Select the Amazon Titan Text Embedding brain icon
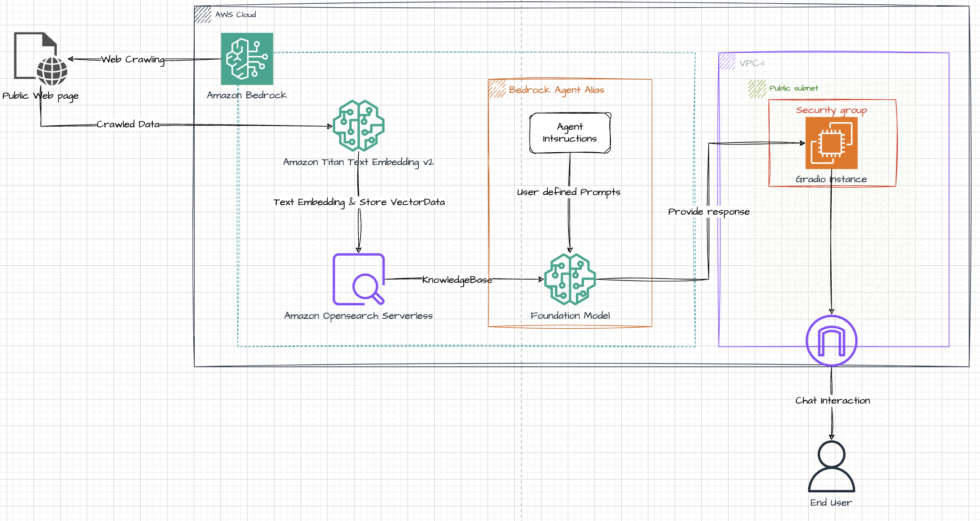Viewport: 980px width, 521px height. click(x=358, y=125)
